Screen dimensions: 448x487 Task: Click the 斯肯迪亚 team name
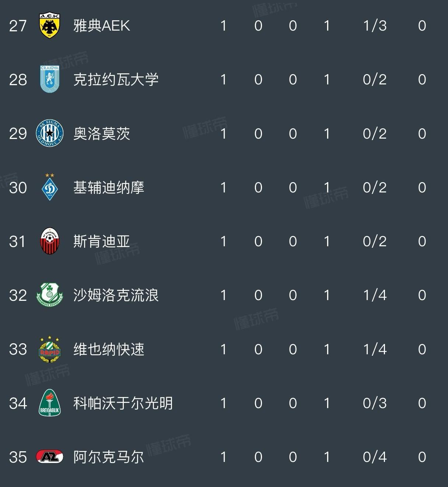click(x=102, y=241)
